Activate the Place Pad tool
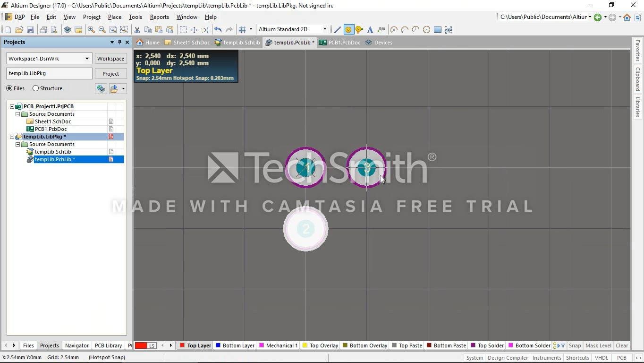The width and height of the screenshot is (644, 363). (x=348, y=30)
